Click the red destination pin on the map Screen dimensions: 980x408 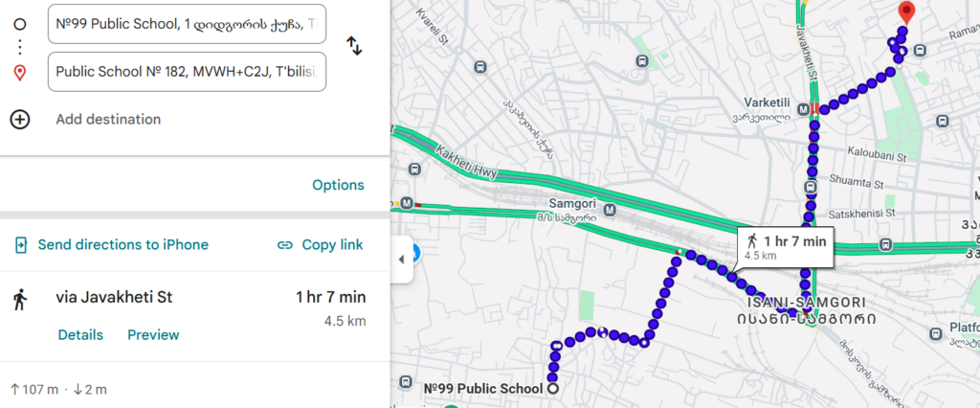pyautogui.click(x=906, y=13)
